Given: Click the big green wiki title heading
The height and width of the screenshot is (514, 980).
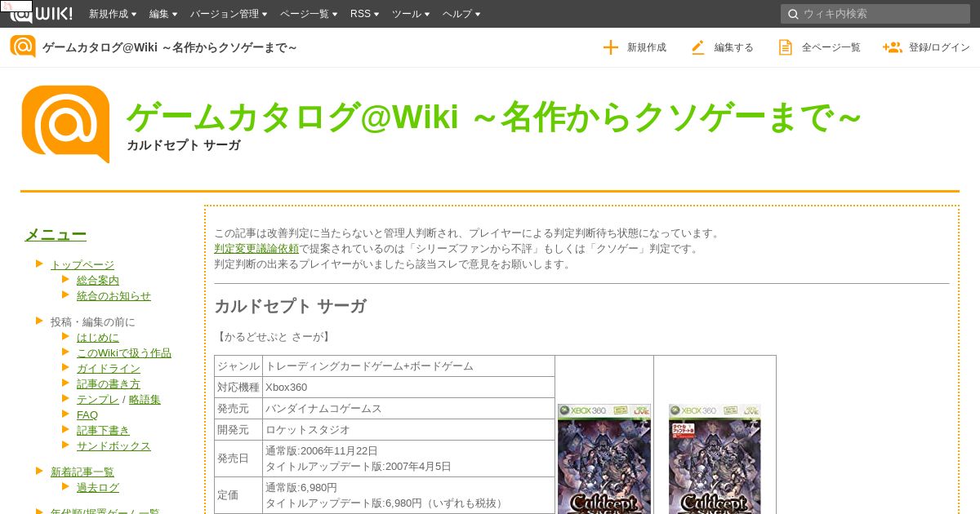Looking at the screenshot, I should 494,117.
